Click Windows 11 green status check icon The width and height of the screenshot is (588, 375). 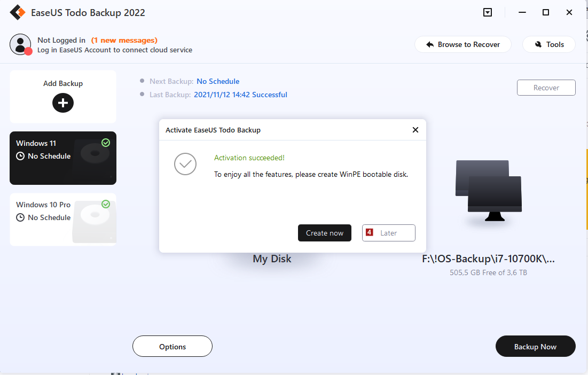coord(106,143)
